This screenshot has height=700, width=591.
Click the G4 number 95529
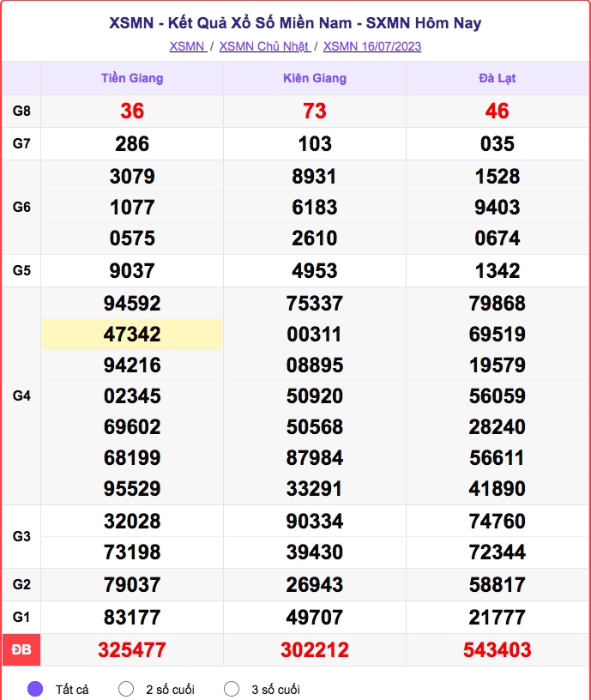tap(132, 488)
